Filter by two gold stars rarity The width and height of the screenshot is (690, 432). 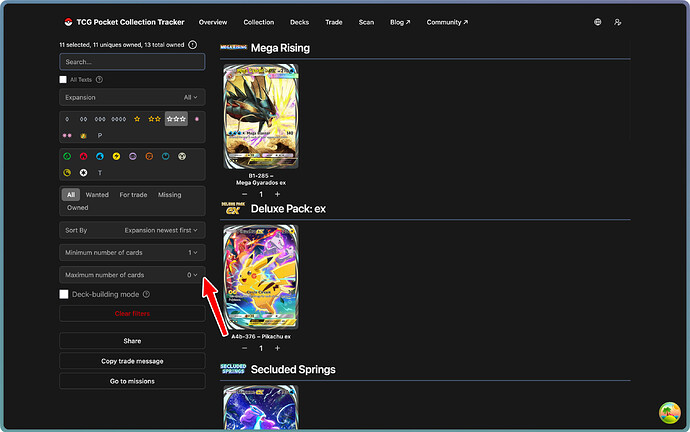click(x=154, y=119)
